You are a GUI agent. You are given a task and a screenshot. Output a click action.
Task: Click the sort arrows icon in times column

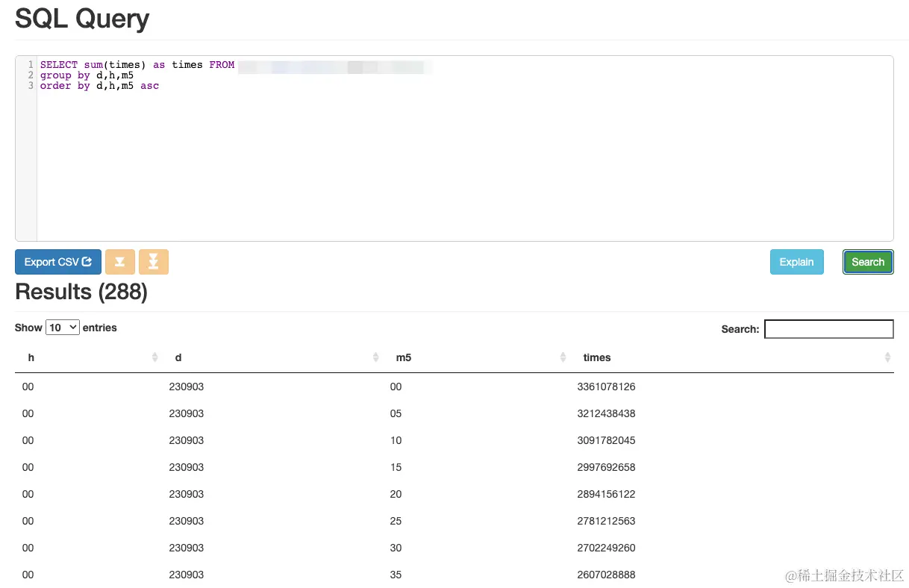coord(887,357)
